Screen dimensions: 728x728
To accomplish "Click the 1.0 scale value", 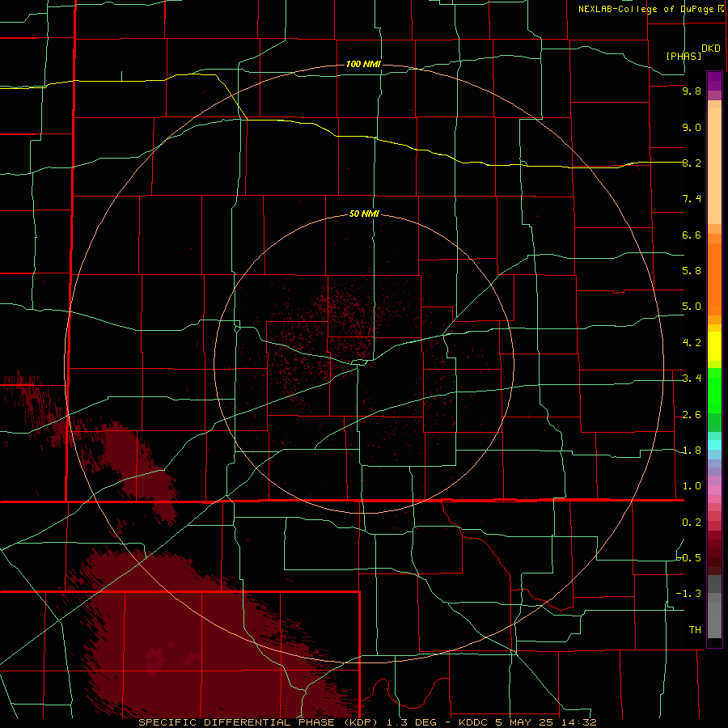I will click(x=692, y=486).
